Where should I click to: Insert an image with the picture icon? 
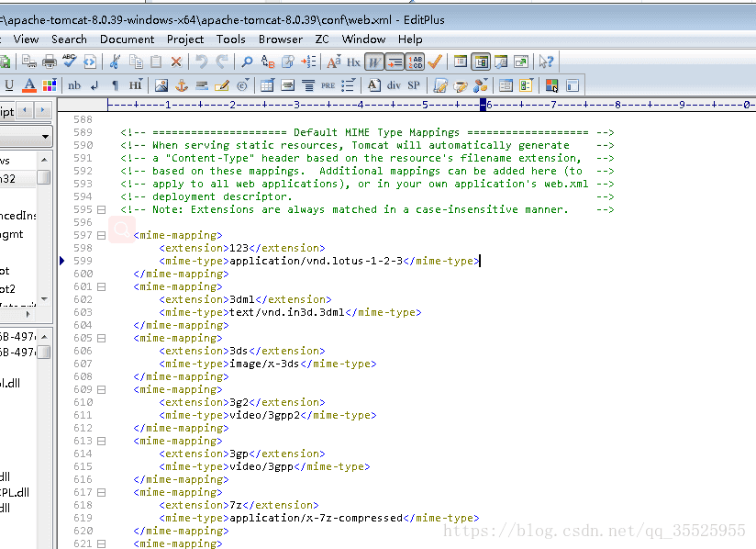161,85
